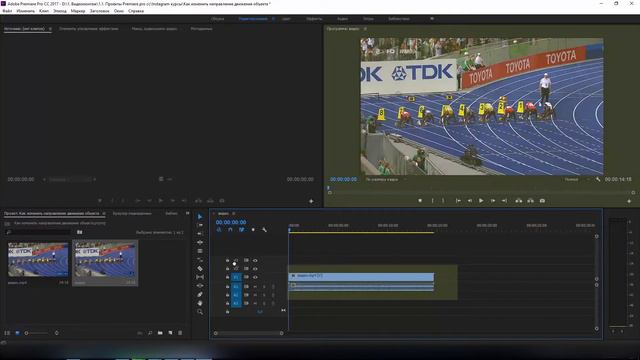
Task: Go to Out point in Program monitor
Action: (504, 201)
